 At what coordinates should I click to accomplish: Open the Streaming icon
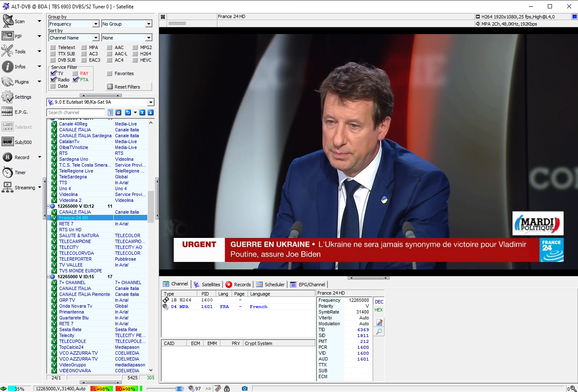[x=8, y=187]
